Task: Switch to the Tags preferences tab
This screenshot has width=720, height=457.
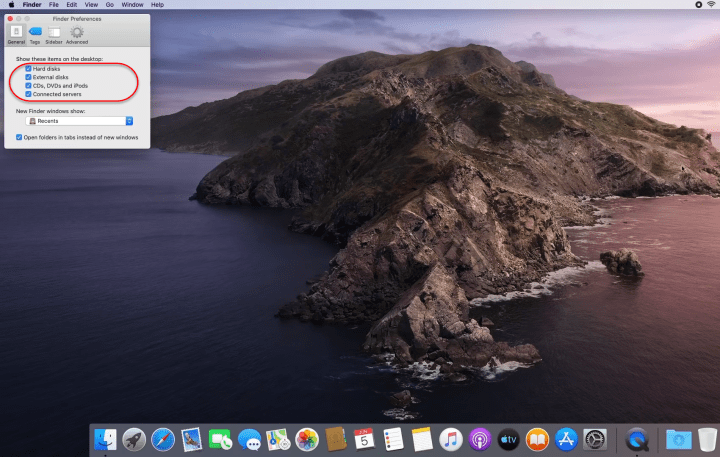Action: coord(35,35)
